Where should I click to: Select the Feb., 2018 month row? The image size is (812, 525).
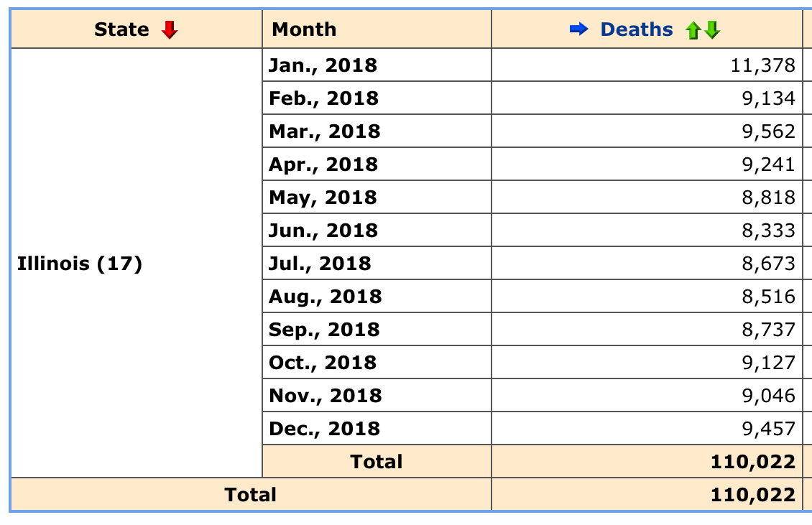tap(377, 98)
